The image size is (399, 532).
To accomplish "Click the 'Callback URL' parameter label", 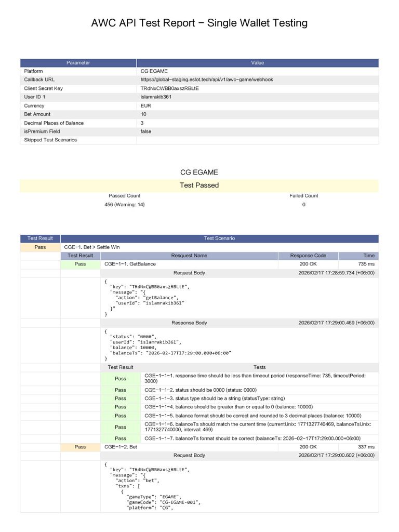I will [x=39, y=79].
